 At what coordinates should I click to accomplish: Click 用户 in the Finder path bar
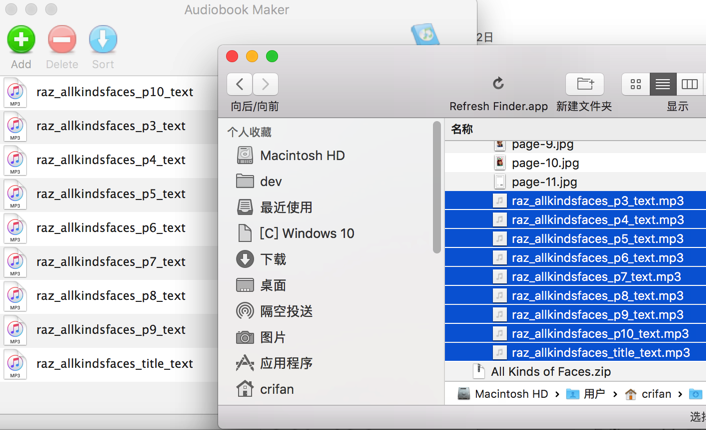(x=585, y=394)
